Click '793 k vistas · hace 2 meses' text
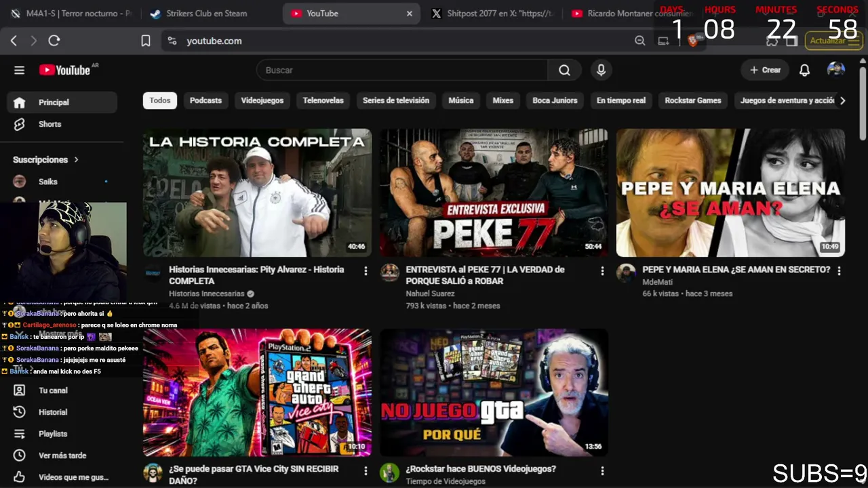The height and width of the screenshot is (488, 868). (453, 306)
